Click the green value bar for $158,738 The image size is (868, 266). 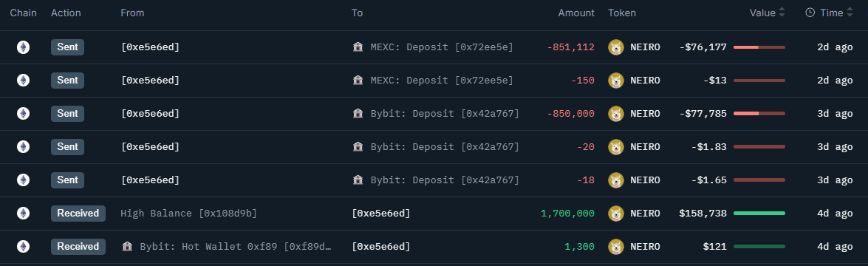coord(759,214)
